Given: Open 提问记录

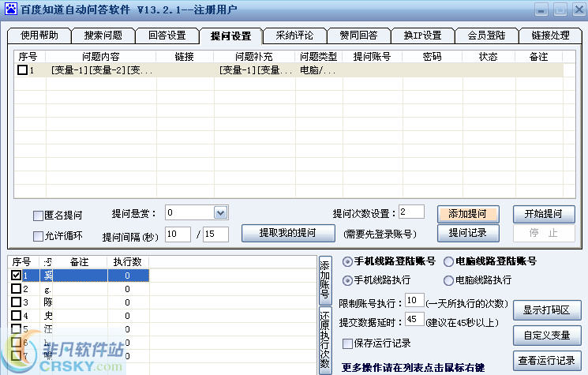Looking at the screenshot, I should [468, 233].
